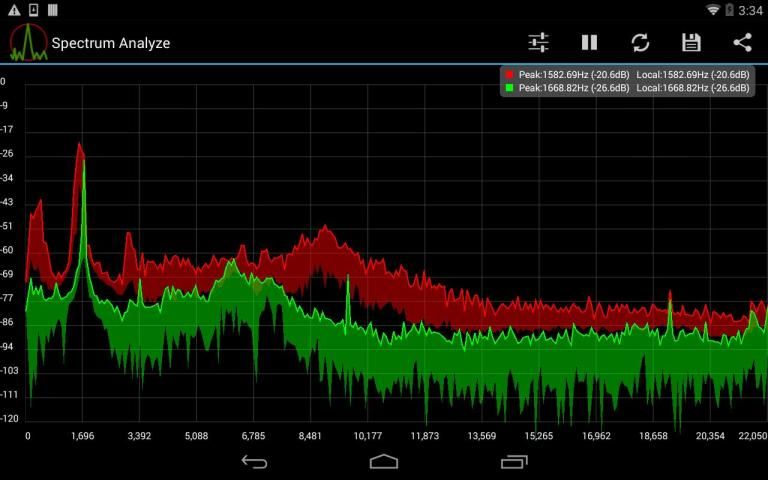768x480 pixels.
Task: Tap the warning triangle notification icon
Action: pyautogui.click(x=13, y=10)
